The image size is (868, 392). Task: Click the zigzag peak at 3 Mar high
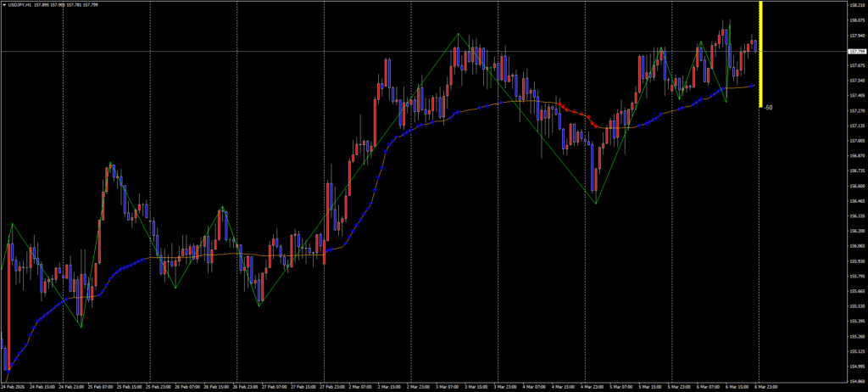click(458, 34)
